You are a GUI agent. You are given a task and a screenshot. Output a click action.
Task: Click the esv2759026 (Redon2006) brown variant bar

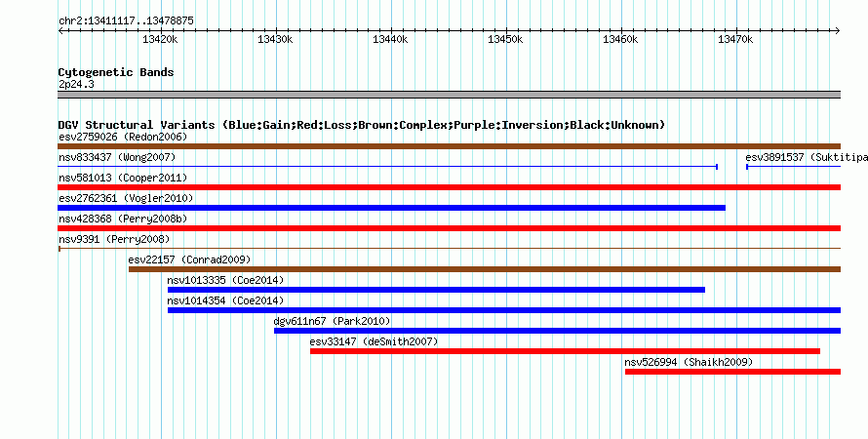pyautogui.click(x=449, y=146)
